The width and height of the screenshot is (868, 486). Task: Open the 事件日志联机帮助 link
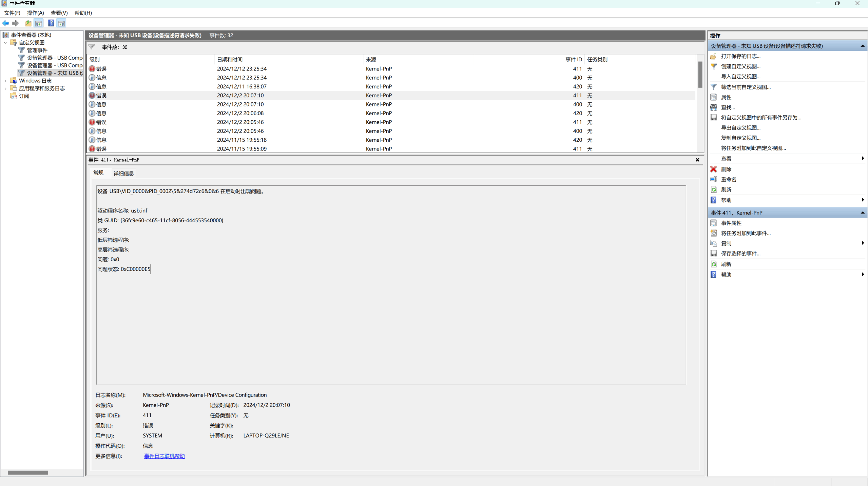tap(164, 456)
